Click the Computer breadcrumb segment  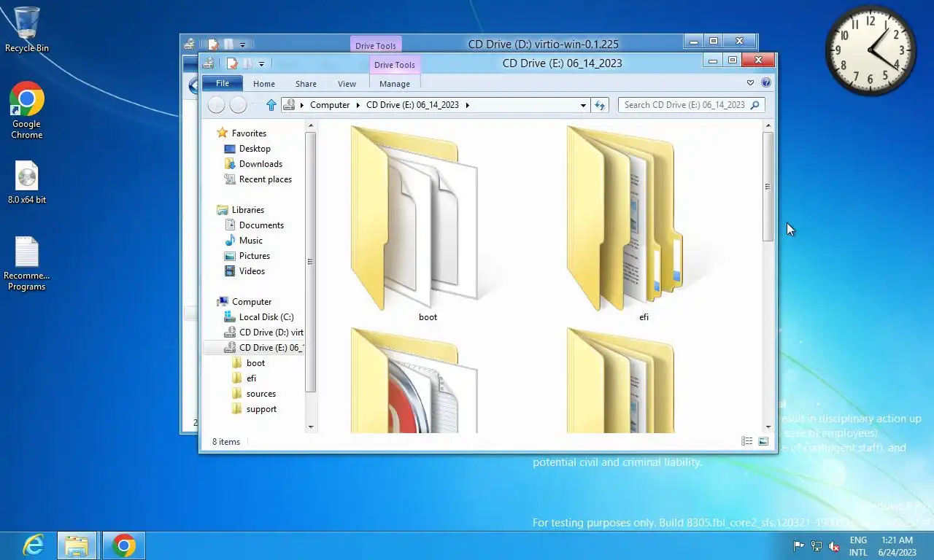330,105
